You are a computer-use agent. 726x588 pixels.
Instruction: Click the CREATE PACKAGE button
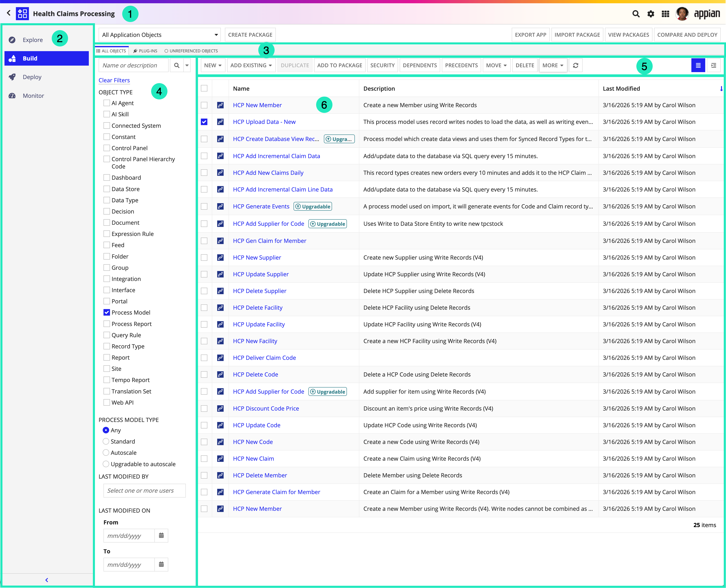[x=250, y=35]
